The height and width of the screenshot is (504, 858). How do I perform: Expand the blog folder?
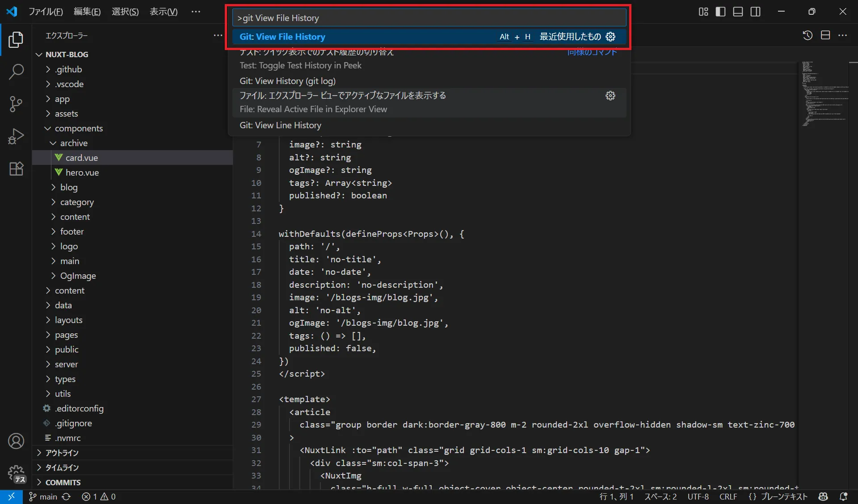tap(132, 187)
